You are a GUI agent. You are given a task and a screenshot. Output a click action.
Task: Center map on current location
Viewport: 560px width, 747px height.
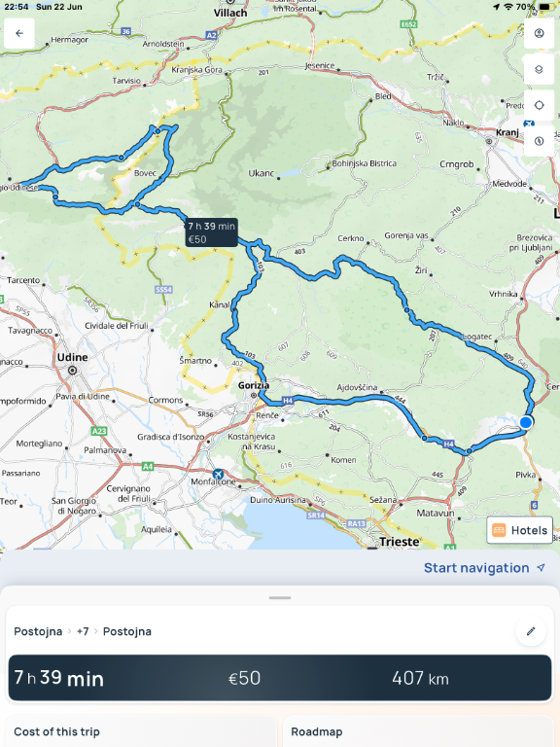tap(539, 105)
